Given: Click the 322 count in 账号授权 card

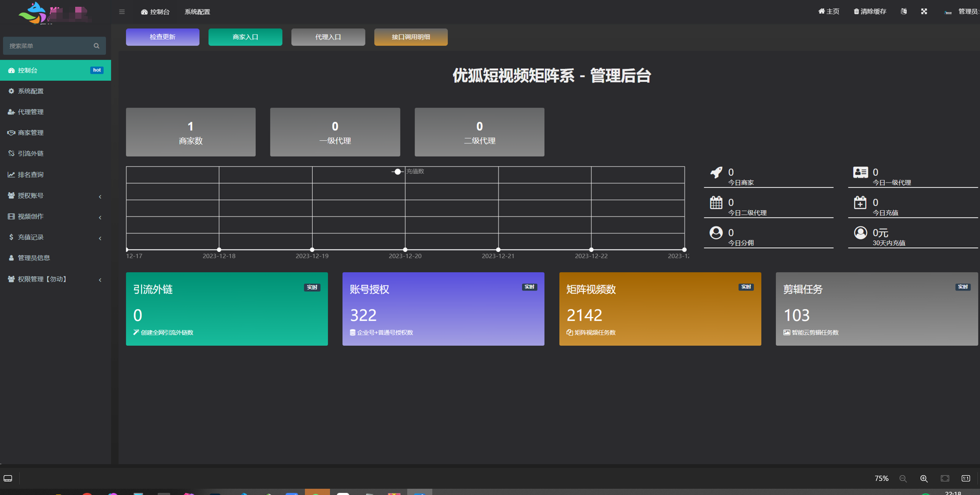Looking at the screenshot, I should 363,315.
